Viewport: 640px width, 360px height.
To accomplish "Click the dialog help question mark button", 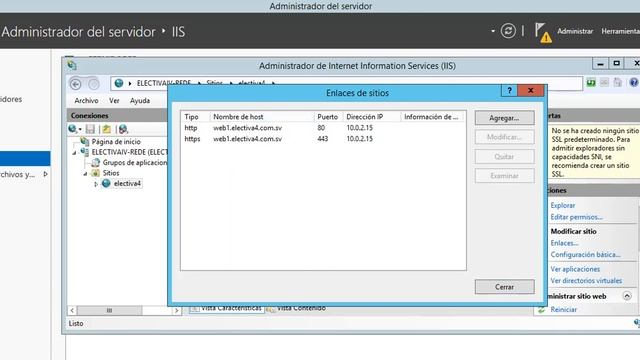I will (509, 91).
